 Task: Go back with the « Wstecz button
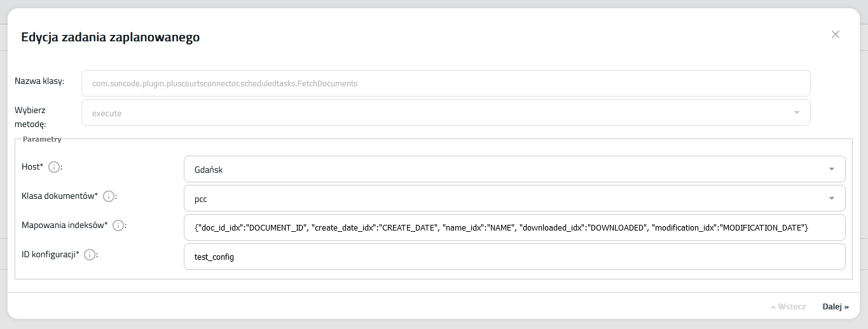(788, 307)
